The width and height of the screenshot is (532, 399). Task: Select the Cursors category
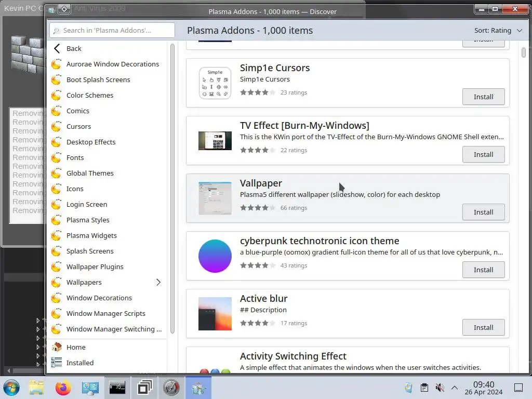[107, 127]
